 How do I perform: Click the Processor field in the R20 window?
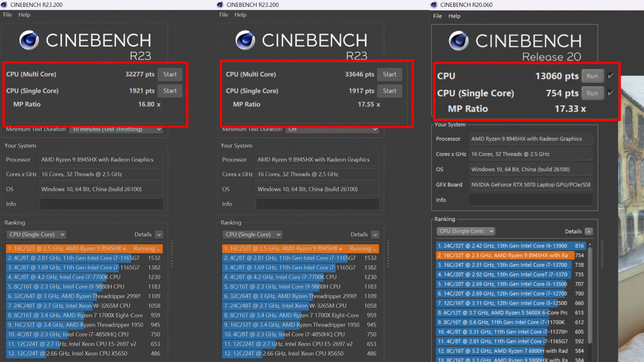(530, 139)
